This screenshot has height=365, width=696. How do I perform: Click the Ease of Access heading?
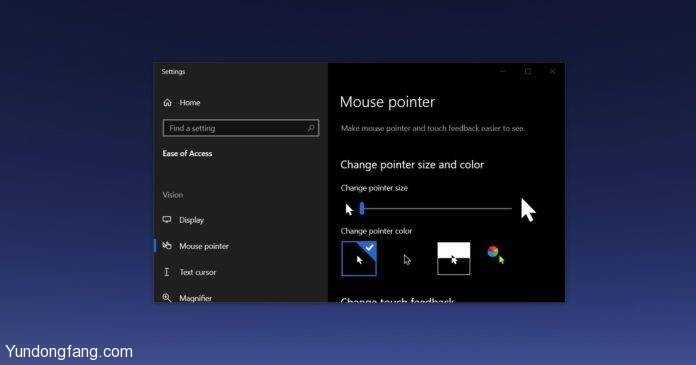[x=187, y=154]
